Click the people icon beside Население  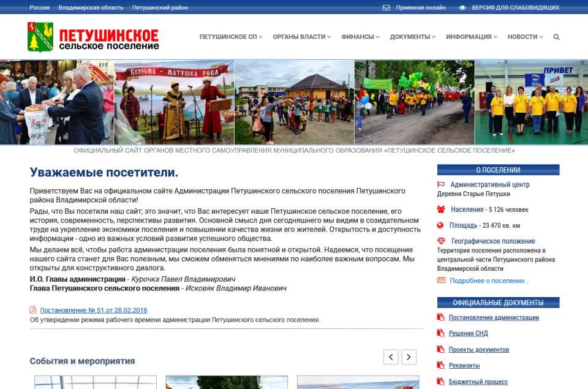pos(441,210)
